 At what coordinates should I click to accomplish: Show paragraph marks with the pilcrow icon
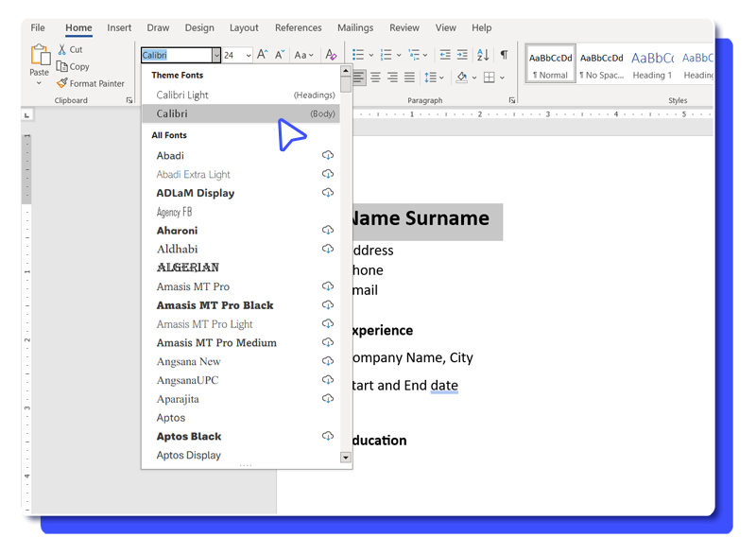504,55
